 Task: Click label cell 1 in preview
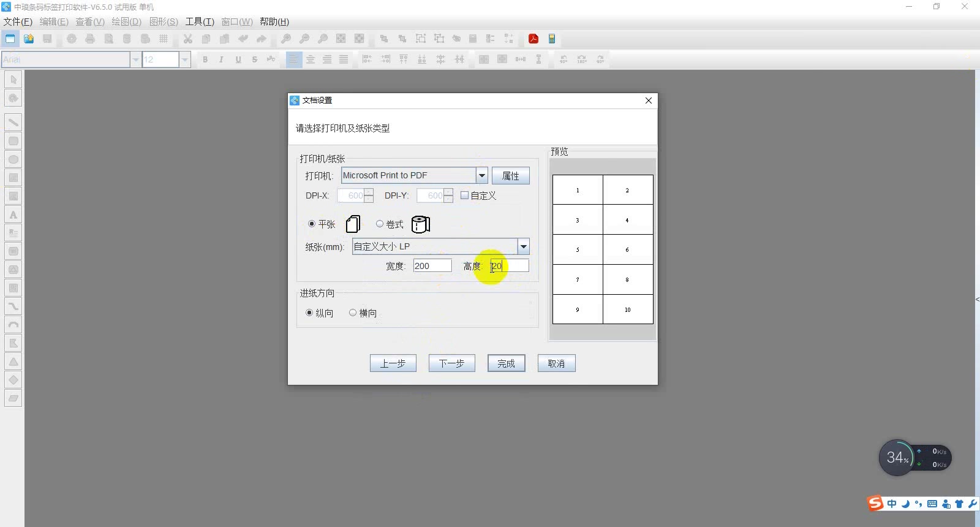click(x=578, y=190)
